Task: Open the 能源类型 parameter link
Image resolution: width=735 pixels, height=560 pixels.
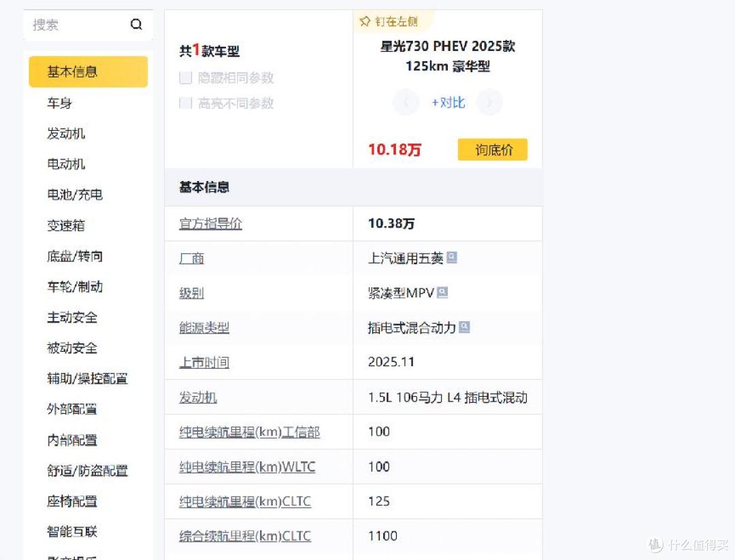Action: (204, 327)
